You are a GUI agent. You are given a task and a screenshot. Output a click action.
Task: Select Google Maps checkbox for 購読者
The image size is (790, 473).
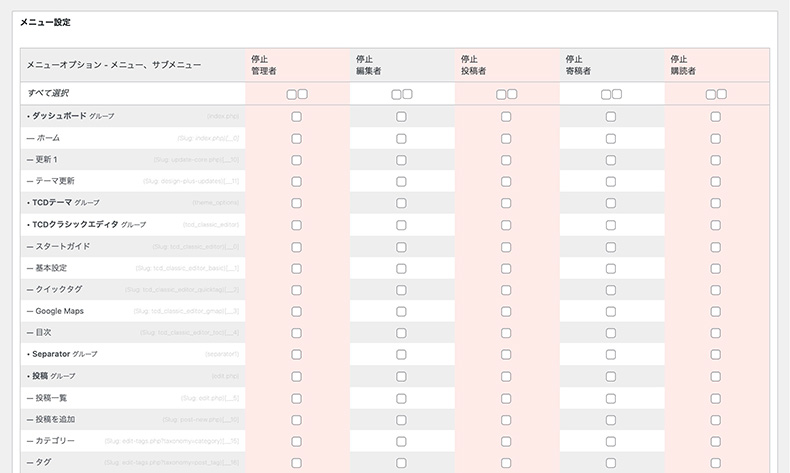click(x=715, y=311)
